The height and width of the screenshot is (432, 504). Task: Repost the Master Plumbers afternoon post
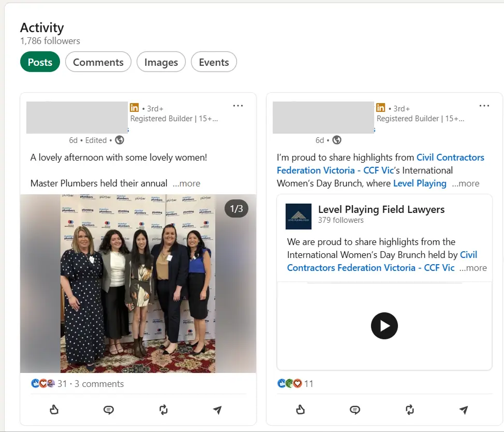(x=164, y=410)
